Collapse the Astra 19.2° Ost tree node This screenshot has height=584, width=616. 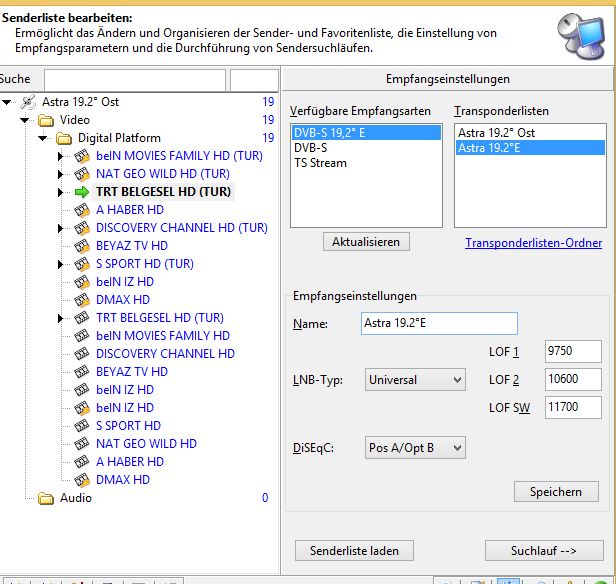pyautogui.click(x=7, y=102)
